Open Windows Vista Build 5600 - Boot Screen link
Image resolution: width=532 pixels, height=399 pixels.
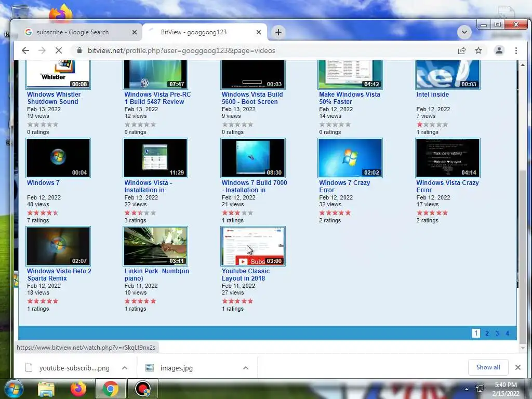pyautogui.click(x=252, y=98)
